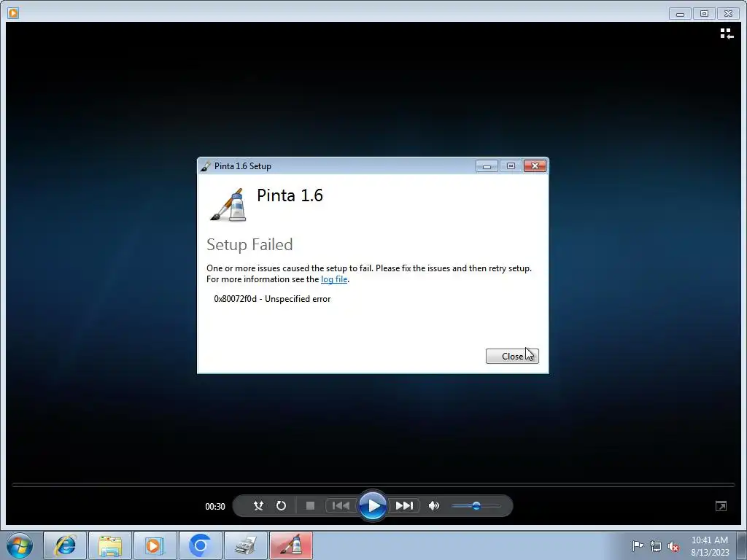Mute the Media Player volume
The image size is (747, 560).
pos(433,506)
